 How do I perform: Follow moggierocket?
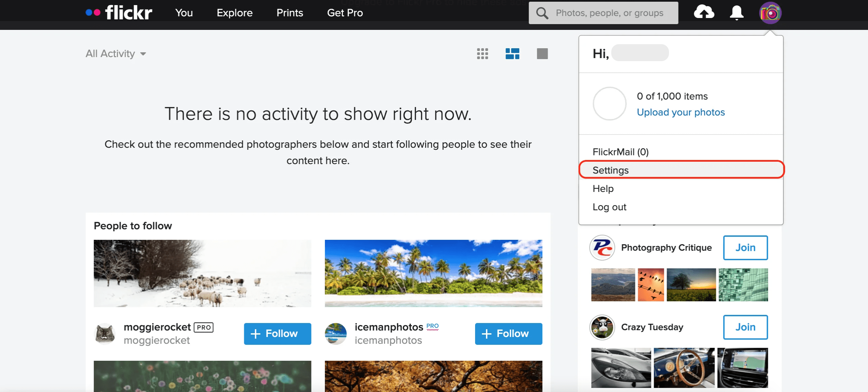(277, 334)
